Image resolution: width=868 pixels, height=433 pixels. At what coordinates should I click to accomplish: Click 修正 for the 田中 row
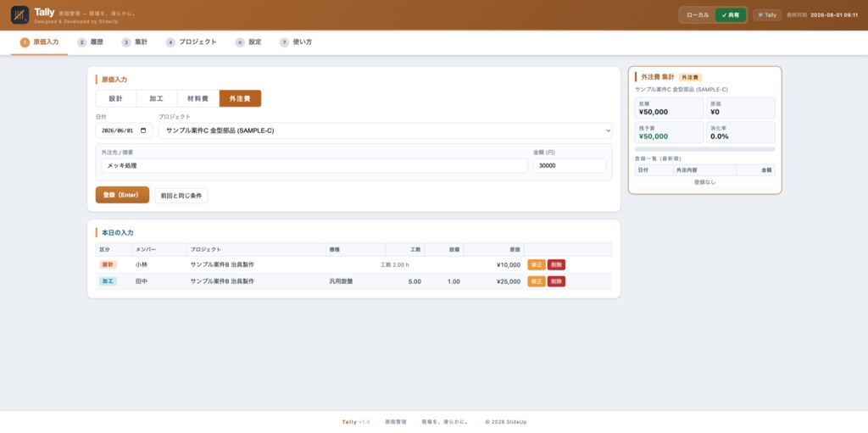(537, 281)
